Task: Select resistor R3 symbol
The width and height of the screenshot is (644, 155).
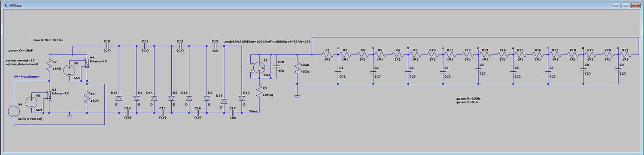Action: (260, 91)
